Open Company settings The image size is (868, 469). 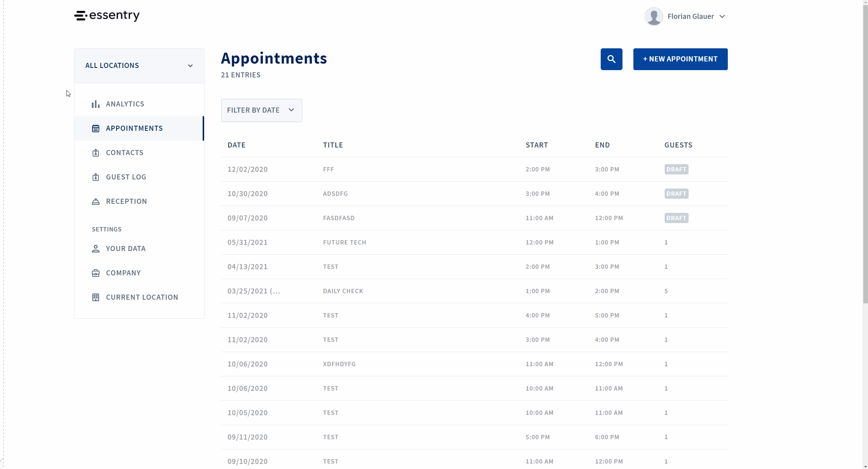139,273
